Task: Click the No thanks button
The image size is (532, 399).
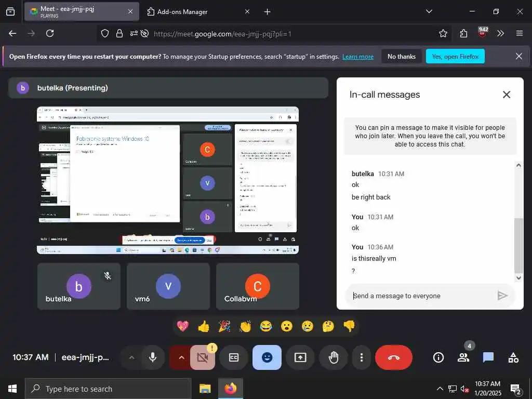Action: [402, 56]
